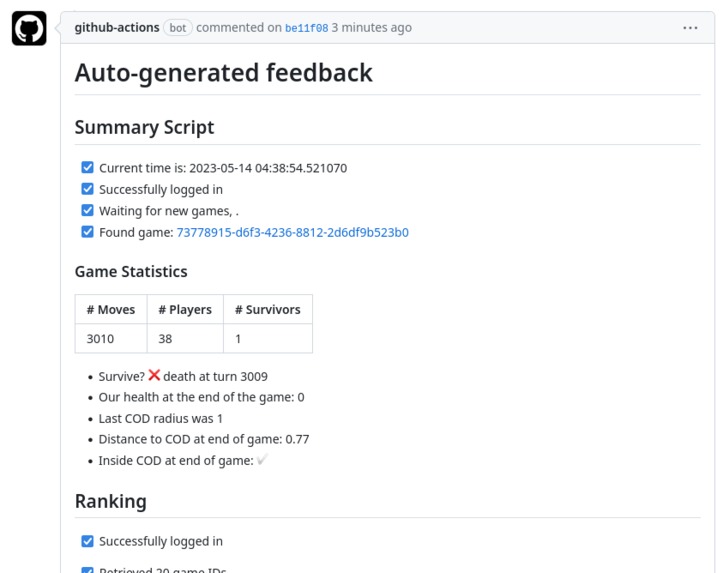Open the github-actions author profile link
Viewport: 723px width, 573px height.
click(117, 28)
